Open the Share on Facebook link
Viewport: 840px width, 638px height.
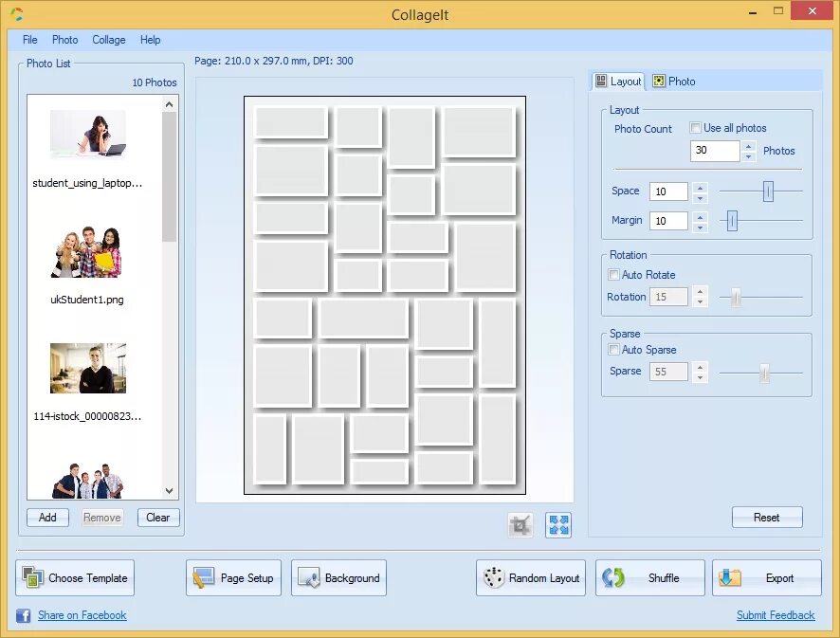(x=82, y=615)
